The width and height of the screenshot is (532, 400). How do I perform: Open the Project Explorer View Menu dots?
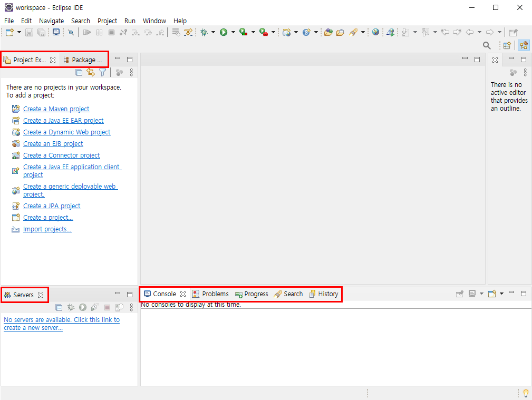(131, 72)
